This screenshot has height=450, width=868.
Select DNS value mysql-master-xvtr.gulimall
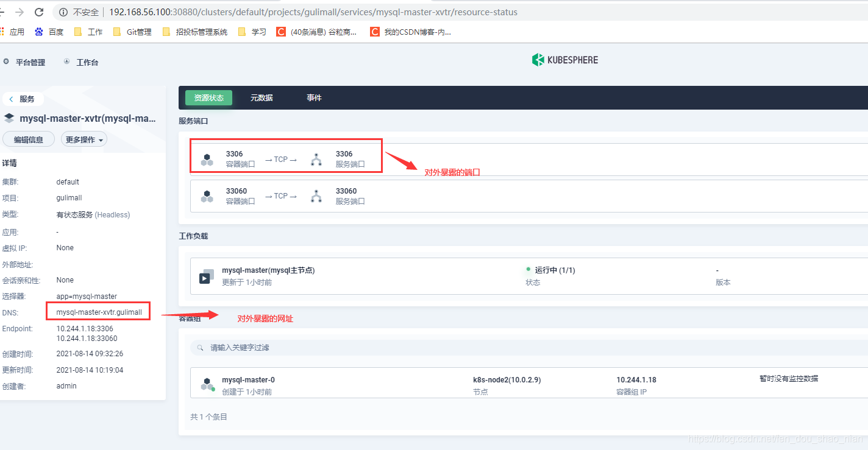[x=99, y=312]
